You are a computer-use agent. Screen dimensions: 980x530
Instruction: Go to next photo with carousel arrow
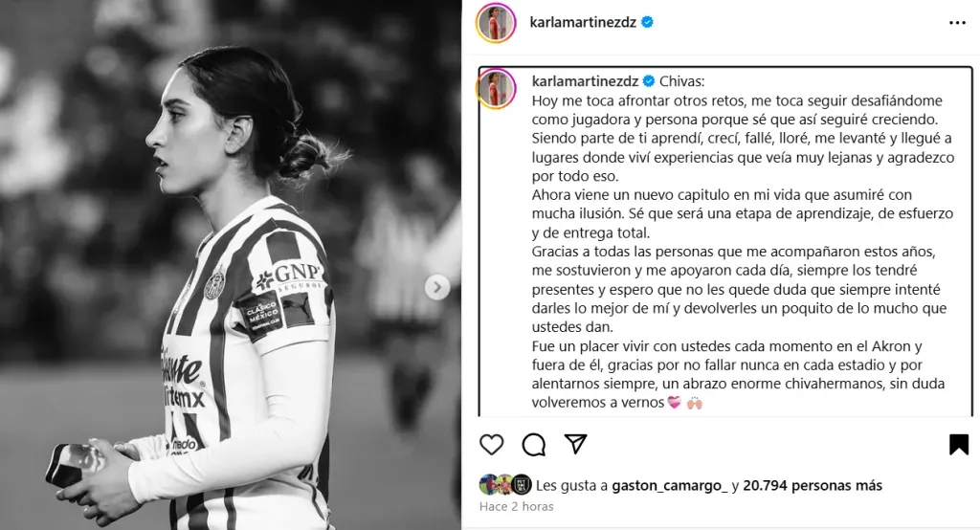[x=436, y=288]
